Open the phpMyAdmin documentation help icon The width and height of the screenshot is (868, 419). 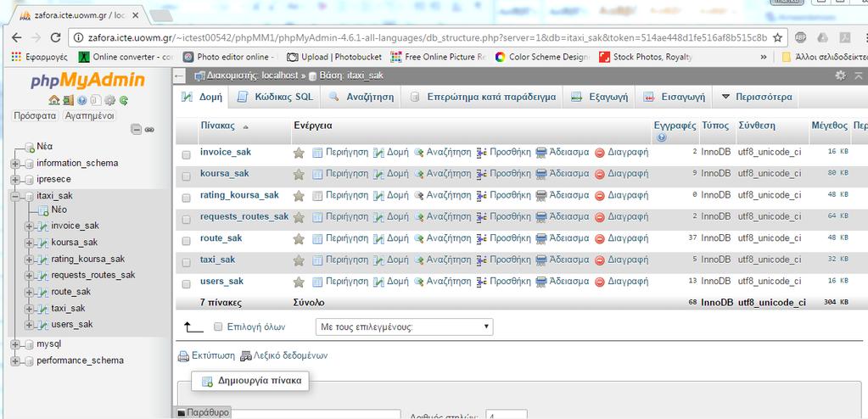[x=82, y=101]
